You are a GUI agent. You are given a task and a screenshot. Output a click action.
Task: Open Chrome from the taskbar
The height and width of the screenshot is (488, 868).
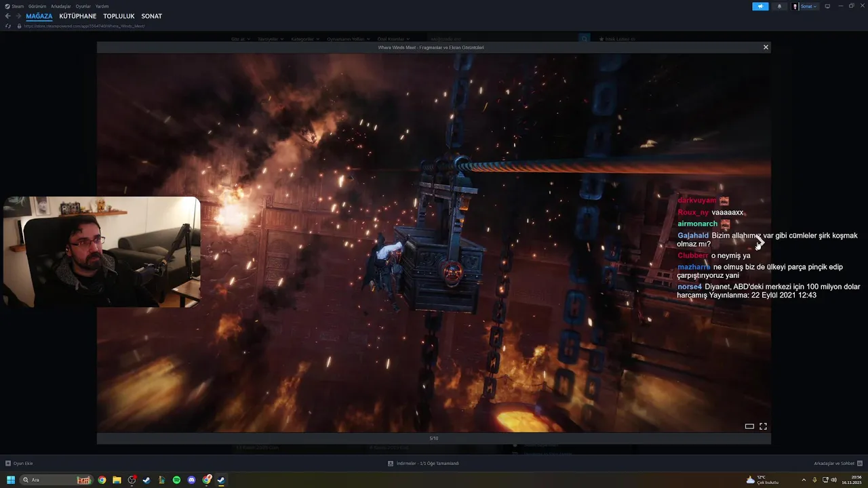coord(102,480)
